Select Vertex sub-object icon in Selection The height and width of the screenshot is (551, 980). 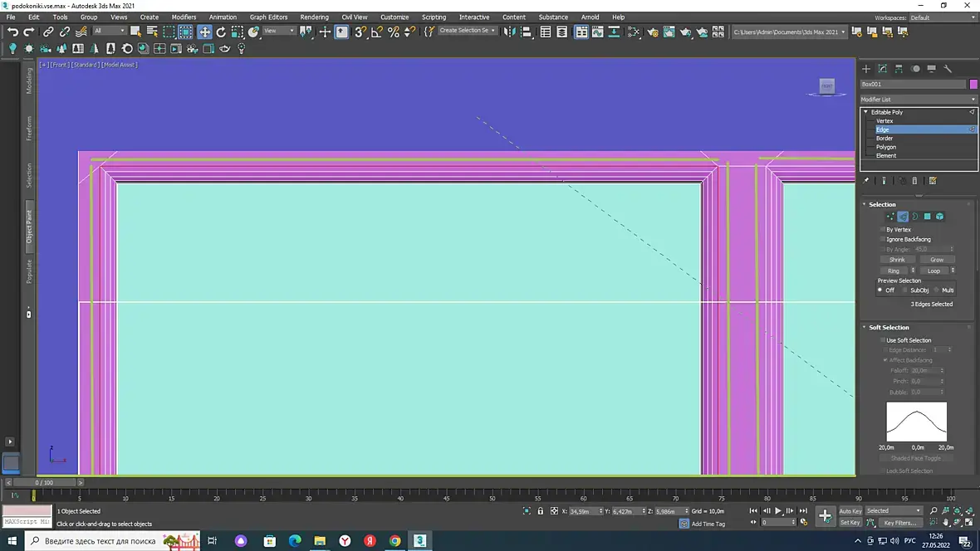890,216
